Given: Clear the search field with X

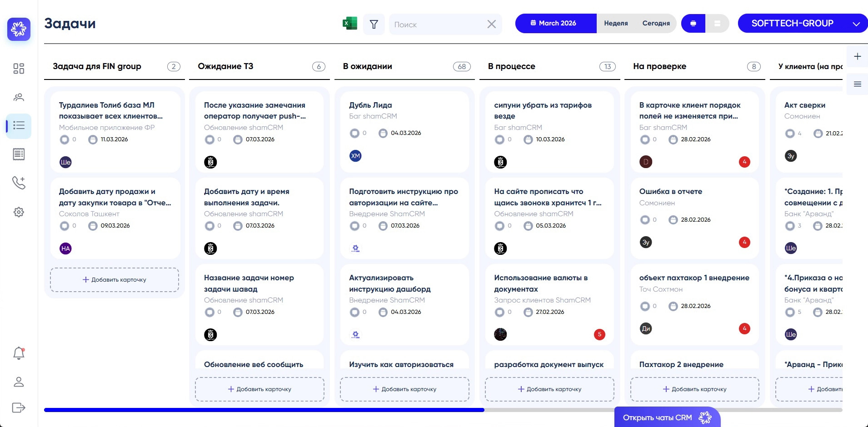Looking at the screenshot, I should 491,25.
